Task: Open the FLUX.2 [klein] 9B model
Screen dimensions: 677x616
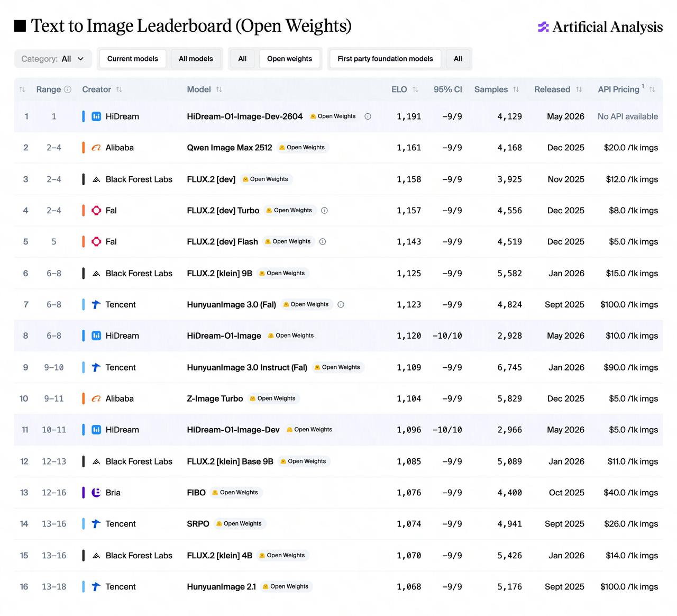Action: (x=219, y=274)
